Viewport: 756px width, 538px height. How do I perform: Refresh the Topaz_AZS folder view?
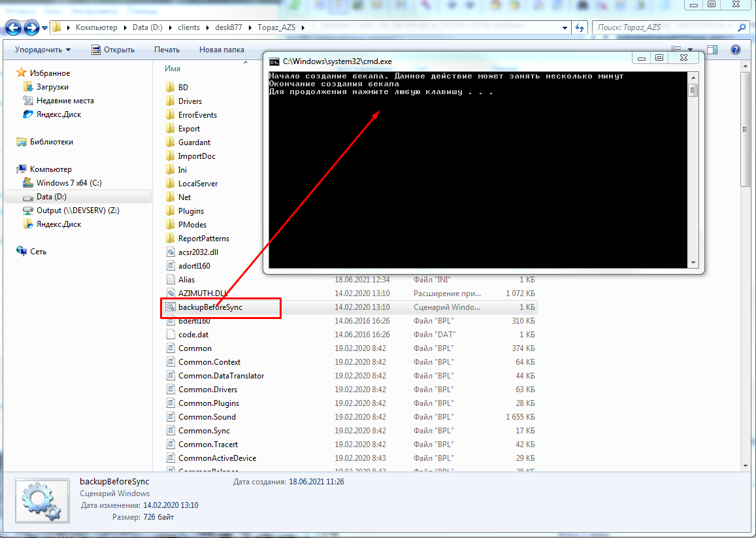[x=580, y=27]
